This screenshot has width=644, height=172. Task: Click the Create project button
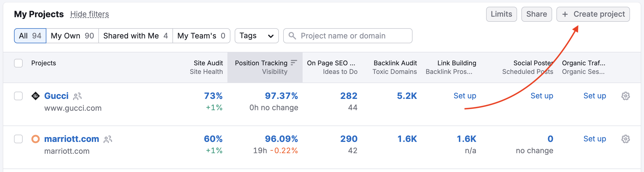coord(593,14)
